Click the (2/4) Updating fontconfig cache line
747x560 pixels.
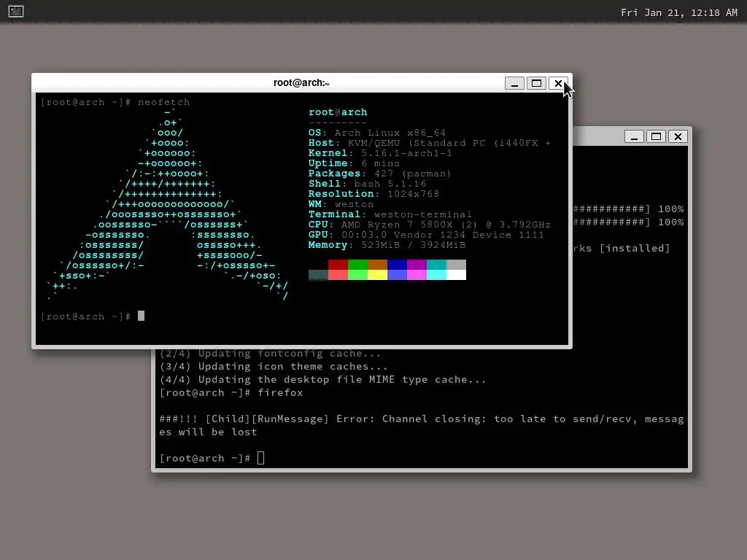tap(271, 354)
